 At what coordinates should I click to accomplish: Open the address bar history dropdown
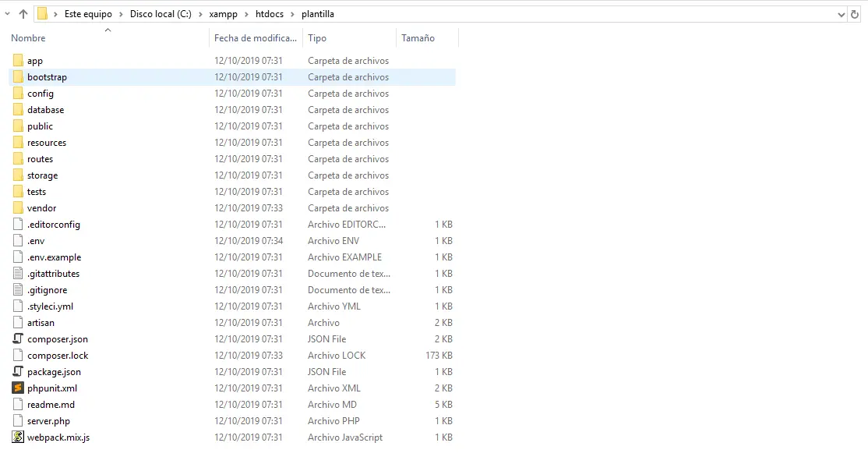(x=840, y=13)
